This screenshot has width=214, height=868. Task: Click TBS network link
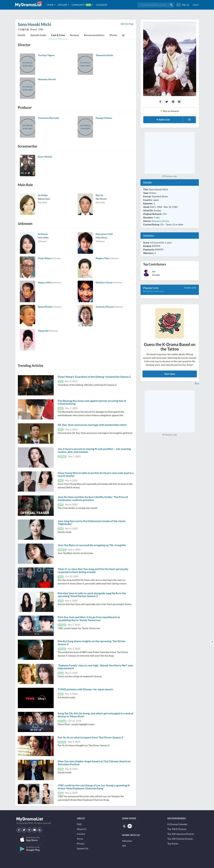(x=165, y=214)
